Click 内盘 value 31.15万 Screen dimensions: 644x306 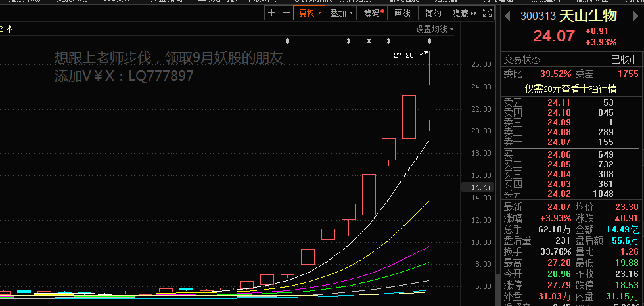point(622,295)
